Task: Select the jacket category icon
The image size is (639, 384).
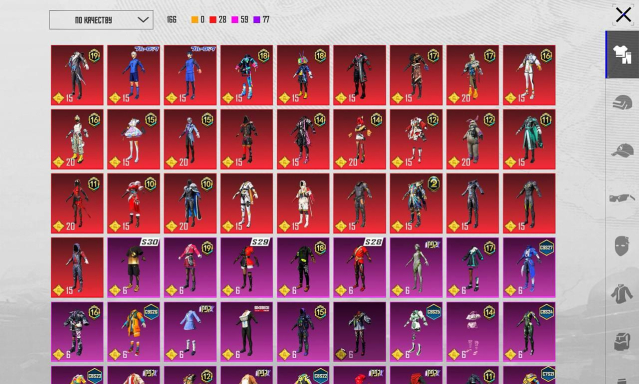Action: pyautogui.click(x=622, y=294)
